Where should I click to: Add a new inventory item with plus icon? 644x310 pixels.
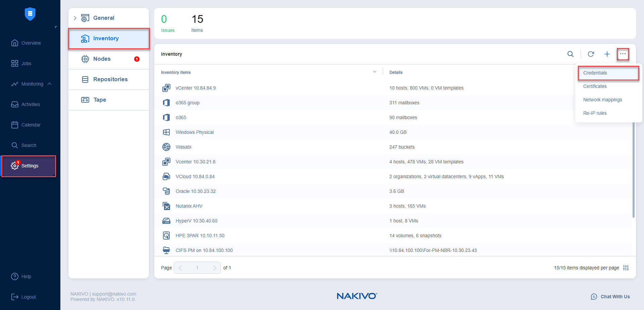point(607,54)
